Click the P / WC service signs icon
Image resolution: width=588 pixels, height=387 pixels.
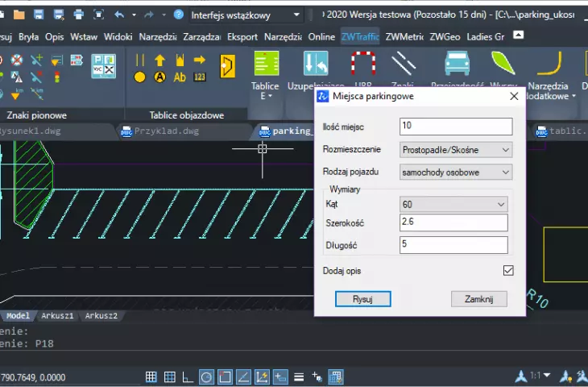103,66
